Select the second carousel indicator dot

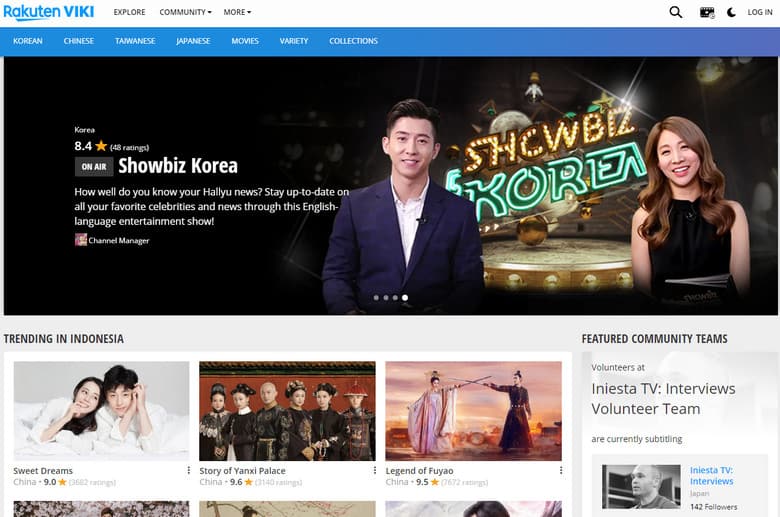(386, 297)
